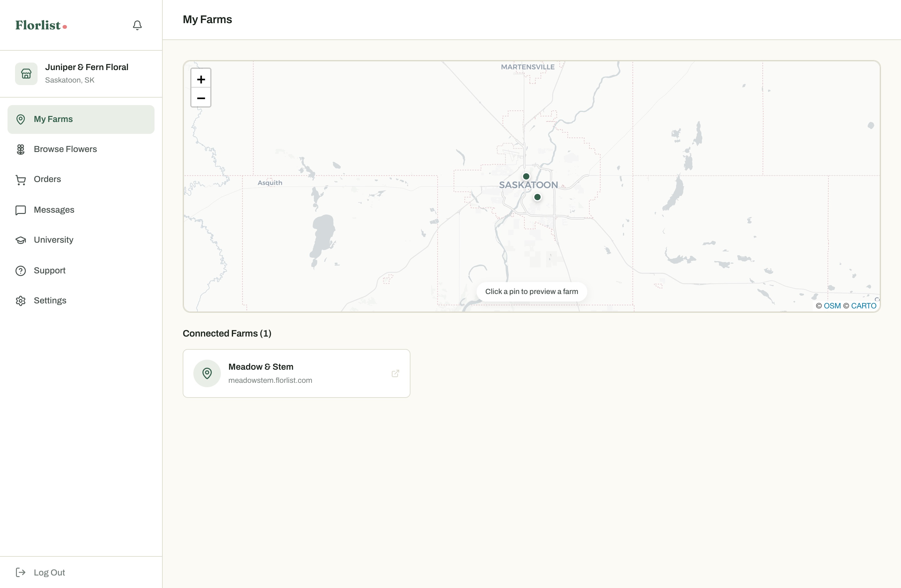This screenshot has width=901, height=588.
Task: Click the Messages chat bubble icon
Action: (20, 210)
